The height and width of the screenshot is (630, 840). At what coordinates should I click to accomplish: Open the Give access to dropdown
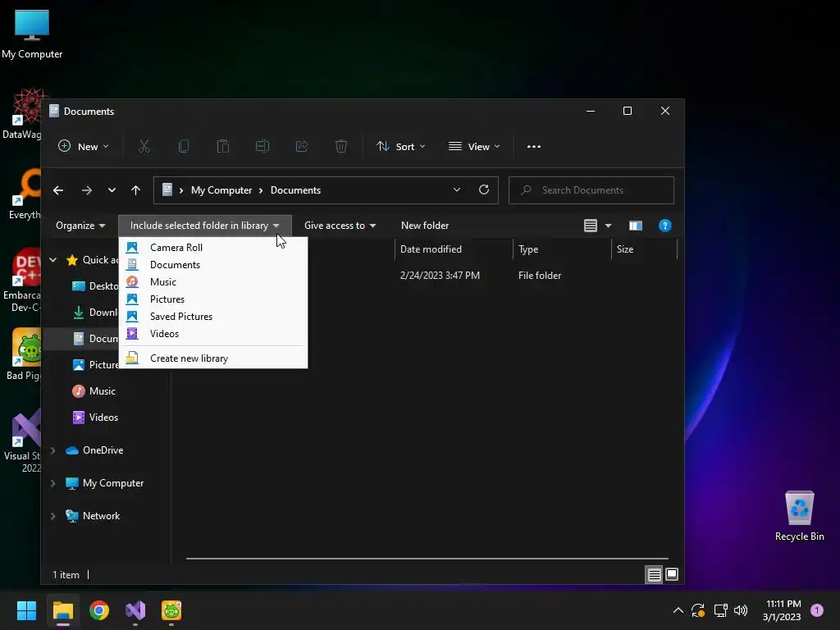(x=340, y=226)
